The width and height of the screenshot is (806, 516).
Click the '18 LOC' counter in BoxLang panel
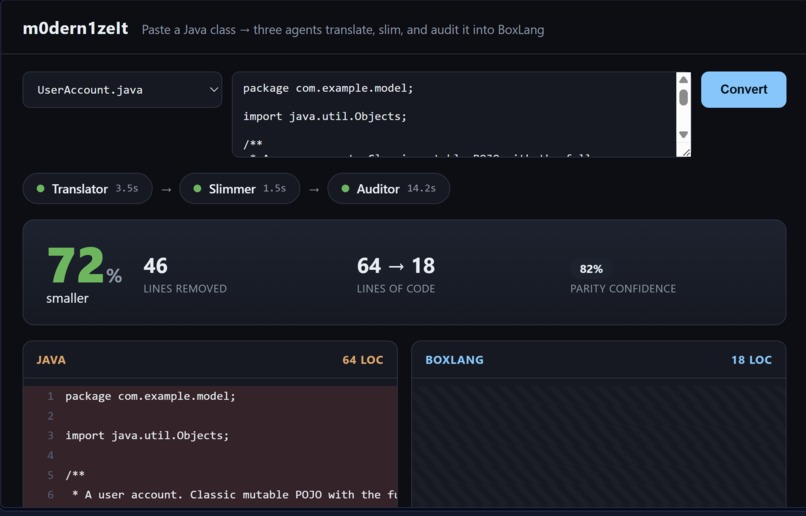752,360
